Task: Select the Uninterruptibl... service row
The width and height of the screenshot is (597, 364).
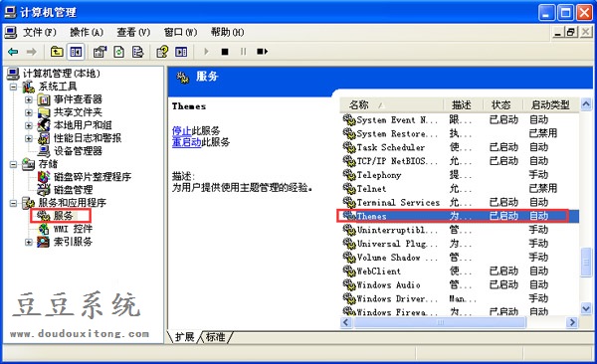Action: coord(460,230)
